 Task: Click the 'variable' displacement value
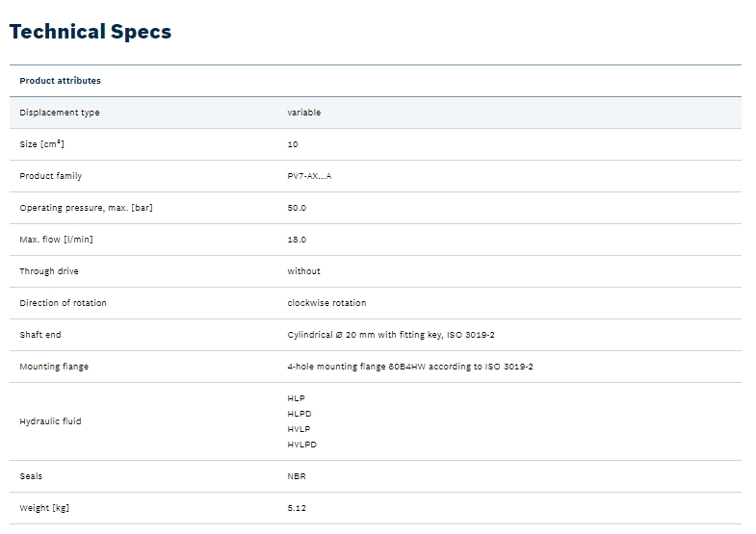pos(303,113)
